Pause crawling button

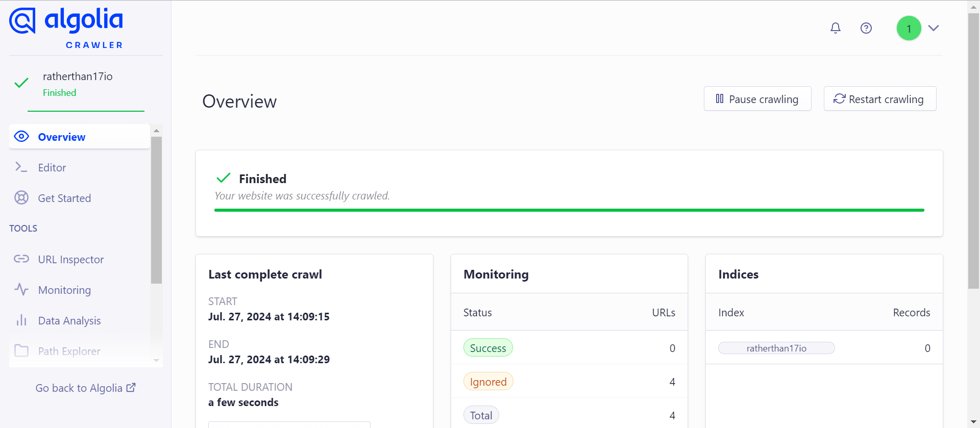pyautogui.click(x=757, y=98)
